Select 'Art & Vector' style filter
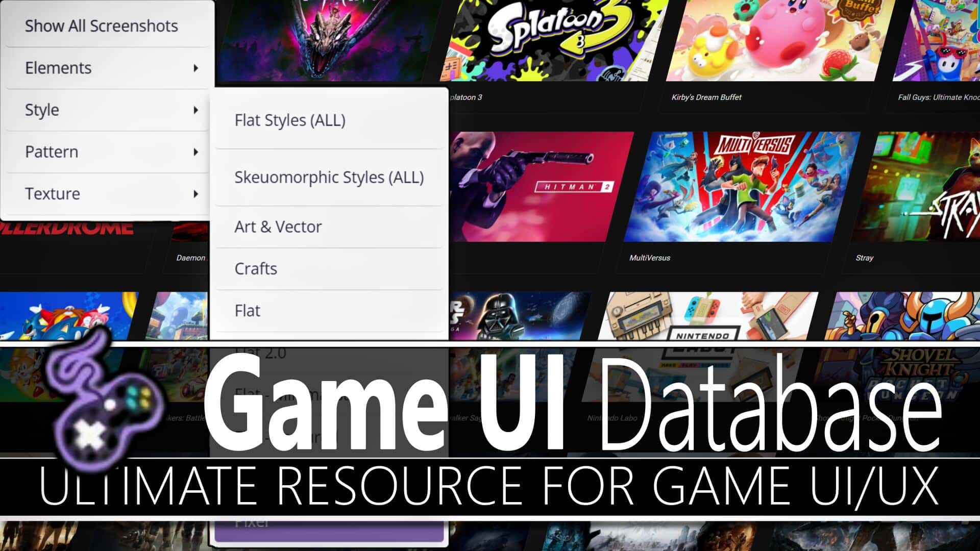The width and height of the screenshot is (980, 551). (x=279, y=227)
